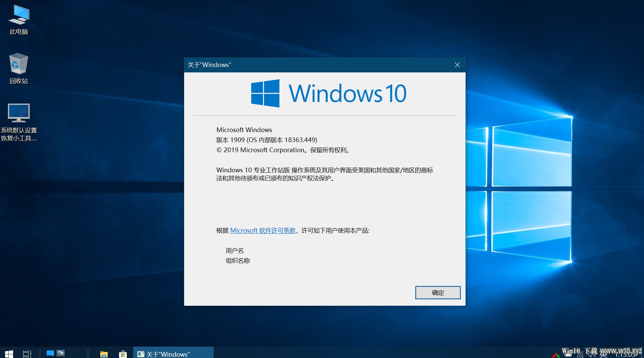
Task: Open the Microsoft 软件许可条款 link
Action: [x=263, y=231]
